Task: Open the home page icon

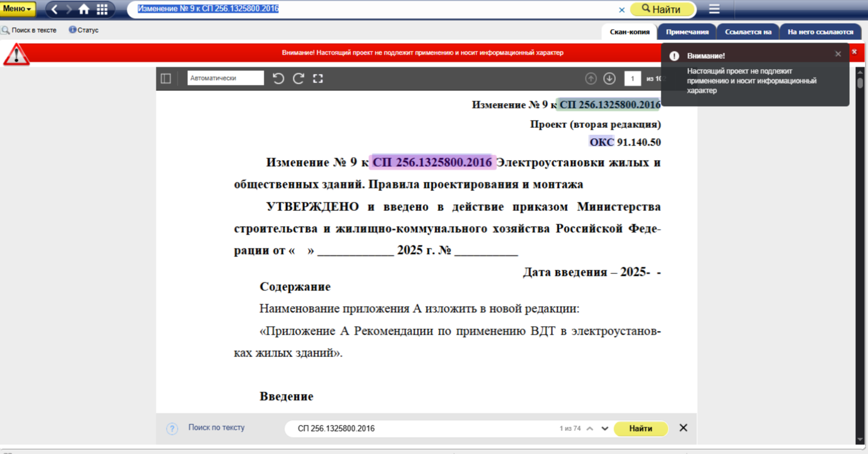Action: pyautogui.click(x=84, y=10)
